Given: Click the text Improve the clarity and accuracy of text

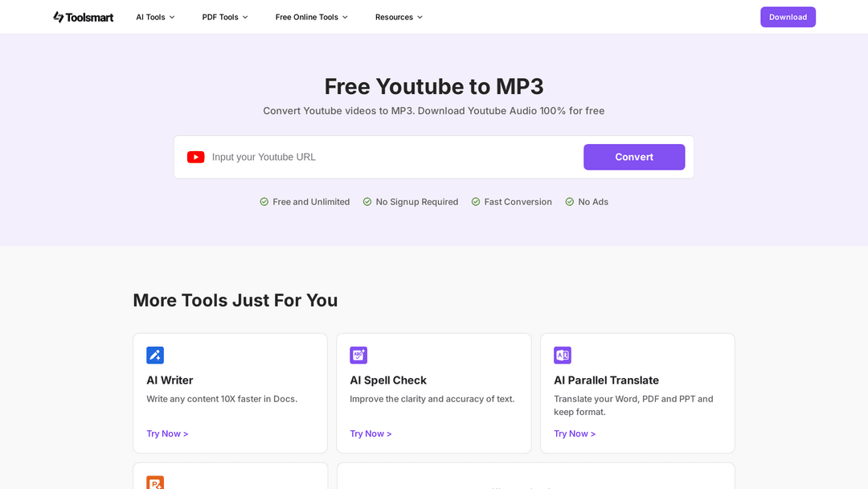Looking at the screenshot, I should (x=432, y=399).
